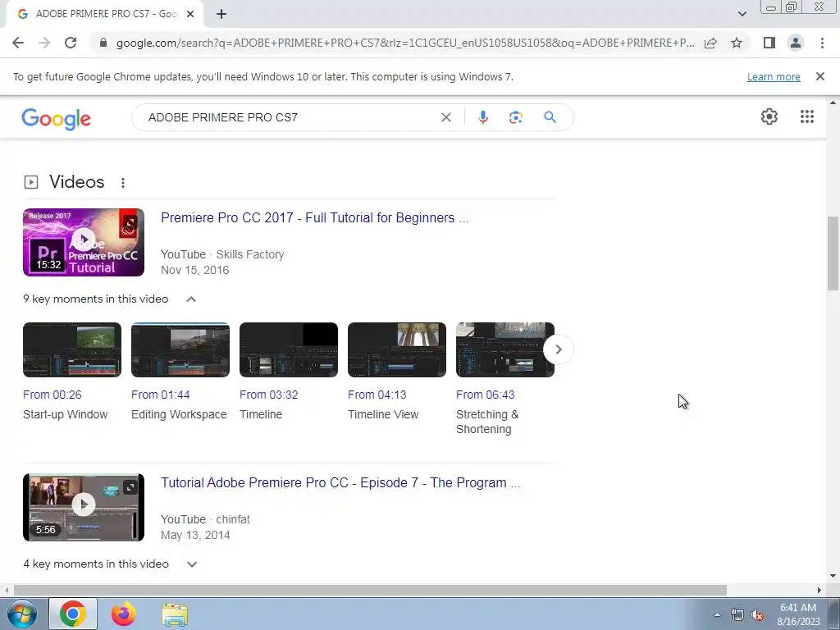Click the muted volume tray icon
840x630 pixels.
point(757,615)
